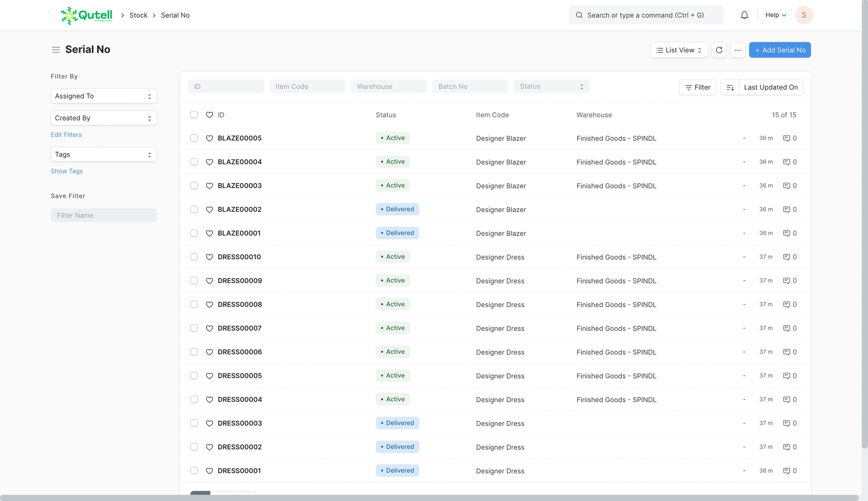The image size is (868, 501).
Task: Open the three-dot more options menu
Action: 738,50
